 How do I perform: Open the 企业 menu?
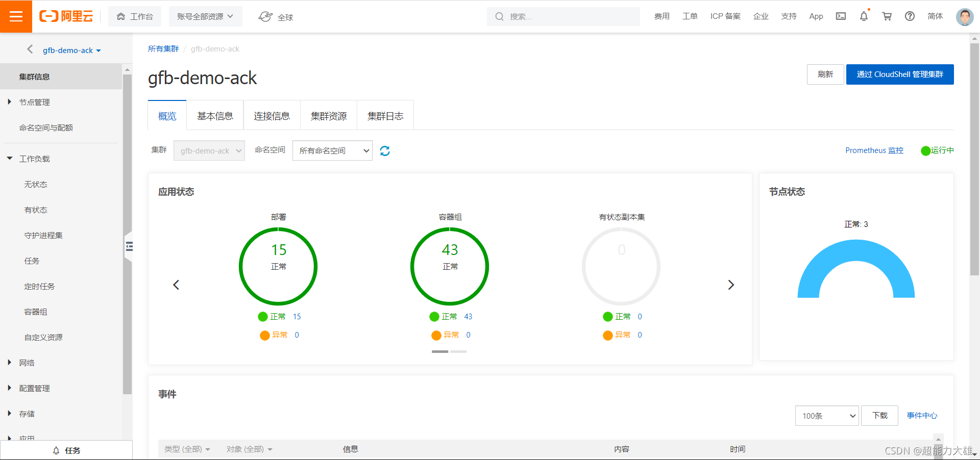pos(761,16)
